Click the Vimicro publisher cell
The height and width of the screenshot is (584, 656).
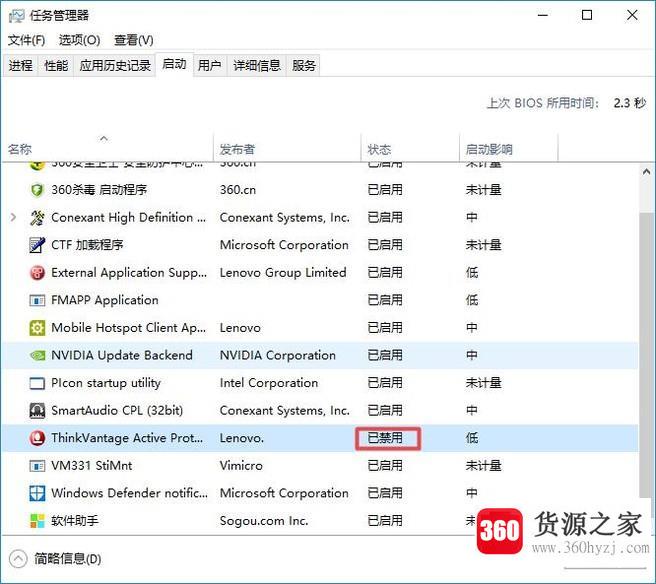point(241,466)
